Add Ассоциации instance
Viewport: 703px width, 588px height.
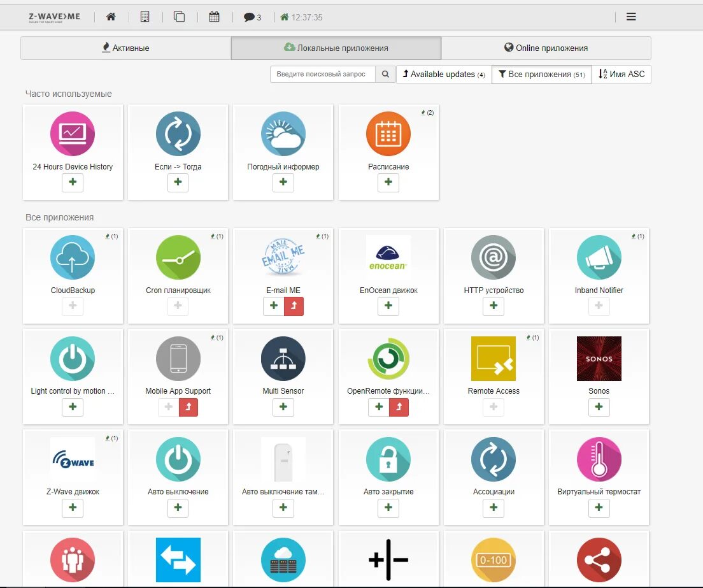[494, 508]
